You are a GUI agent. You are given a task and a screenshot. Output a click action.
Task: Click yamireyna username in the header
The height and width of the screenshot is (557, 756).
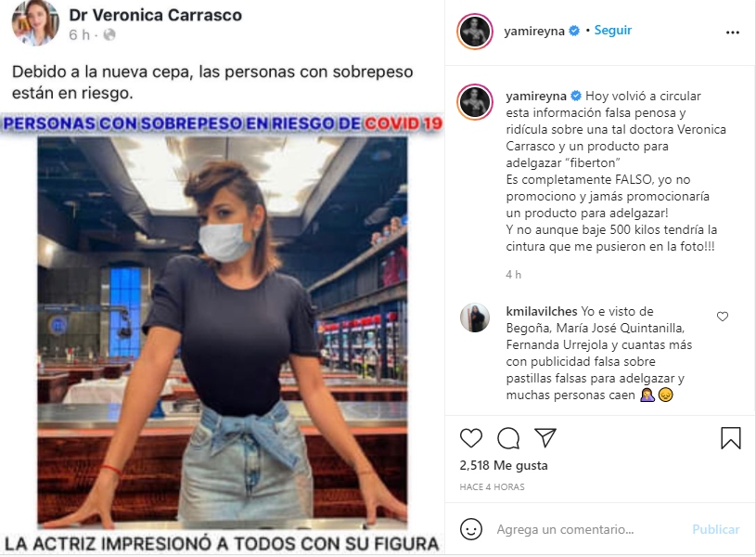(534, 32)
